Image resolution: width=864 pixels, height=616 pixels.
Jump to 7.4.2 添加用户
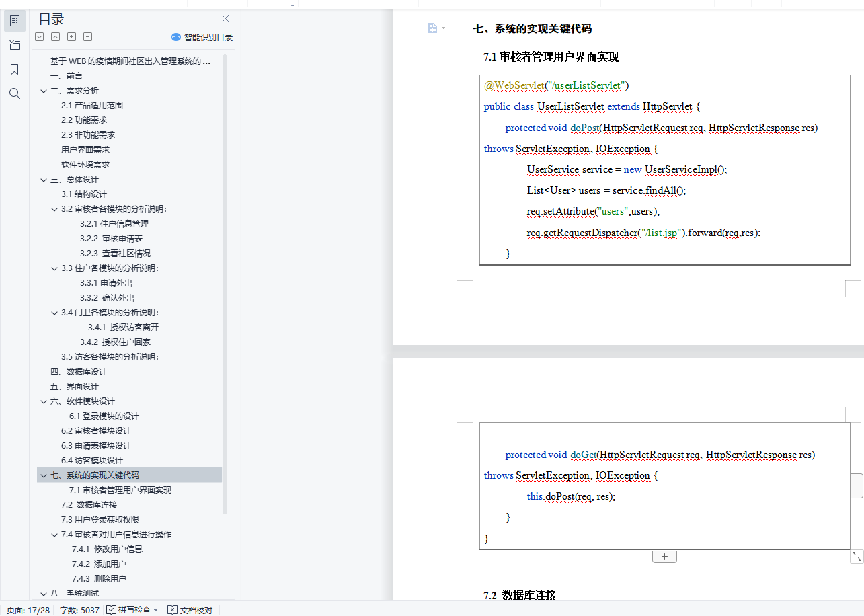[99, 564]
